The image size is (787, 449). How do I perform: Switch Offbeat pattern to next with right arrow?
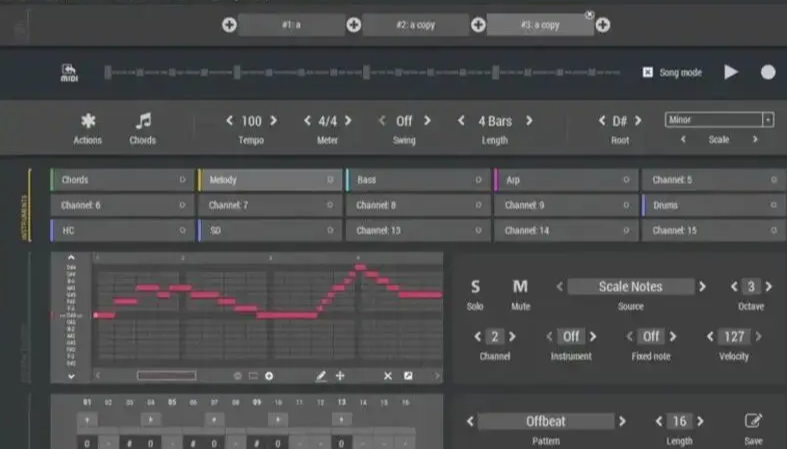tap(622, 421)
